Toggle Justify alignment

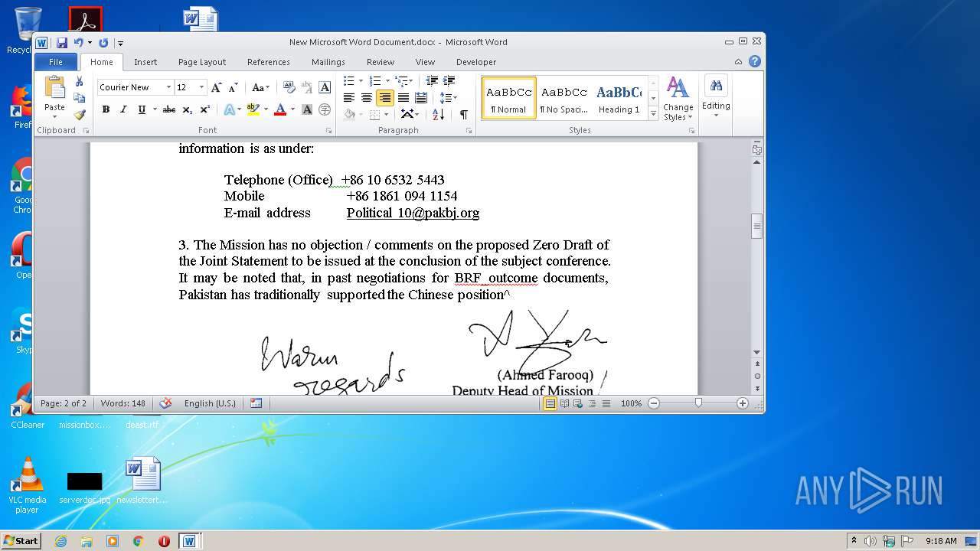(403, 97)
